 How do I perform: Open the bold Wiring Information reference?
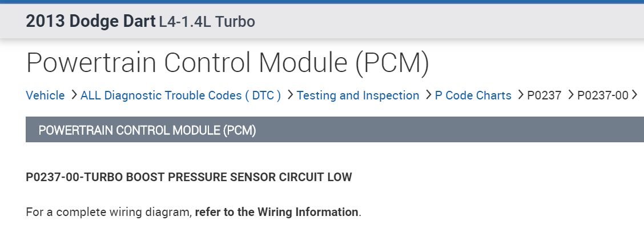(277, 212)
